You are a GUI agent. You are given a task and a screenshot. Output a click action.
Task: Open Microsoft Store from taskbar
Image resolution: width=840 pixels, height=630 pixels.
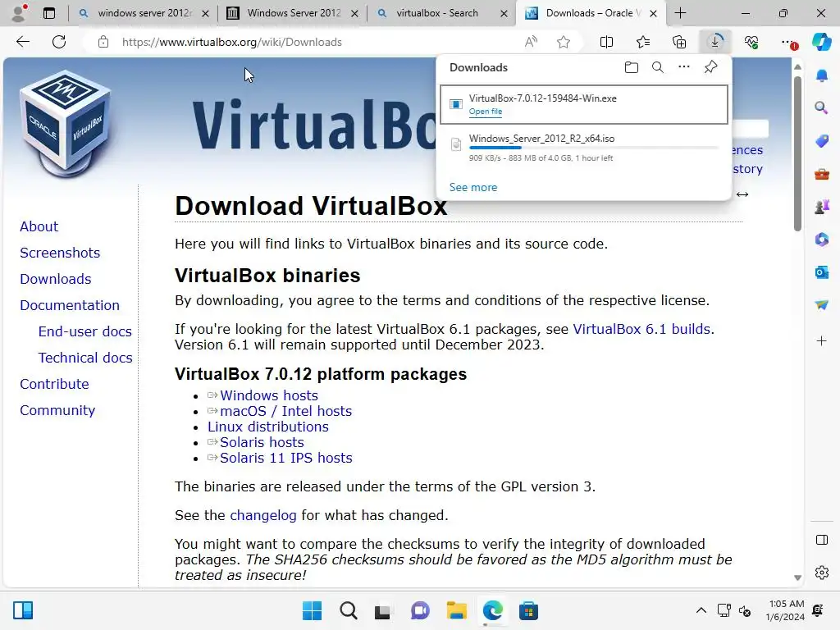[x=528, y=610]
